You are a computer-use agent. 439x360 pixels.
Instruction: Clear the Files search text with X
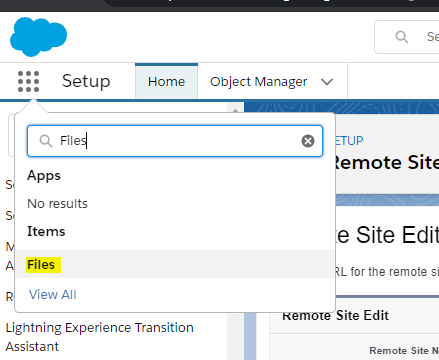(x=308, y=141)
